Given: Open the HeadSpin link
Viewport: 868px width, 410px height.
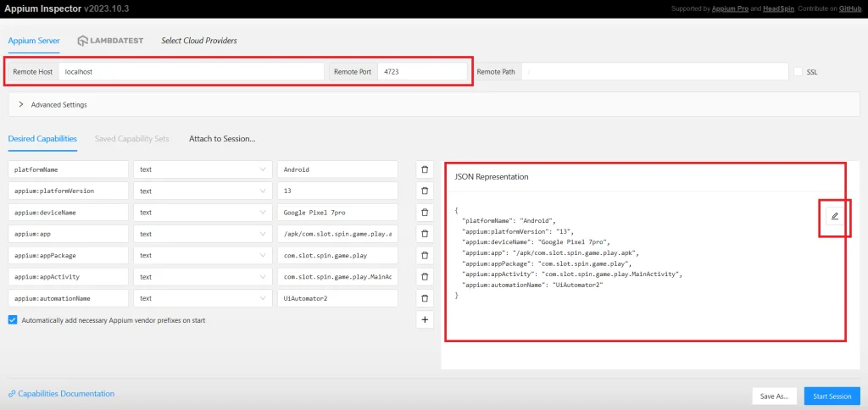Looking at the screenshot, I should point(778,8).
